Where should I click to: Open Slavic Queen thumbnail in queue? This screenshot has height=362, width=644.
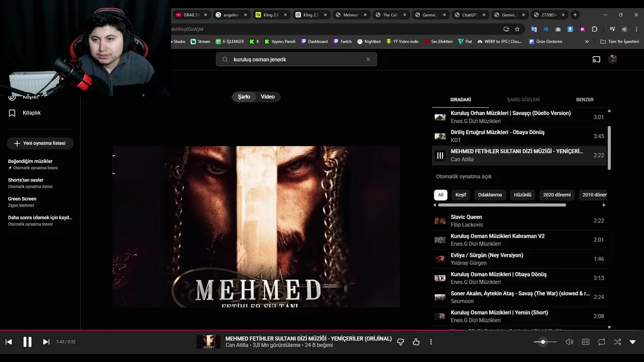tap(440, 221)
